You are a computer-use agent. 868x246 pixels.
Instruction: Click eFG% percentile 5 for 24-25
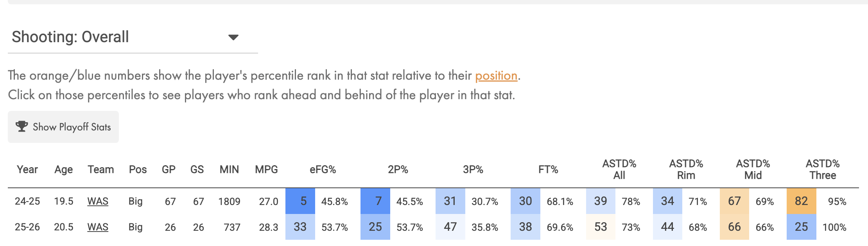coord(300,201)
